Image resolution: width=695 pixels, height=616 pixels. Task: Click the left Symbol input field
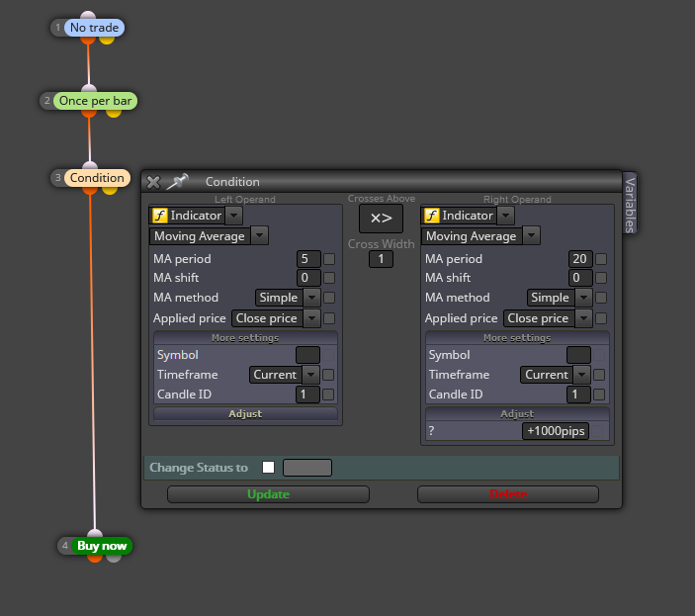pyautogui.click(x=307, y=355)
